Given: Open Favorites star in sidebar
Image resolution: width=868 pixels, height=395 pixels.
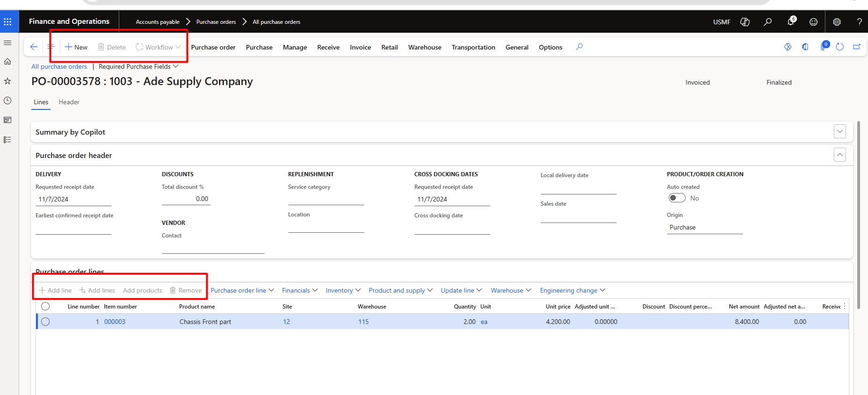Looking at the screenshot, I should pos(7,81).
